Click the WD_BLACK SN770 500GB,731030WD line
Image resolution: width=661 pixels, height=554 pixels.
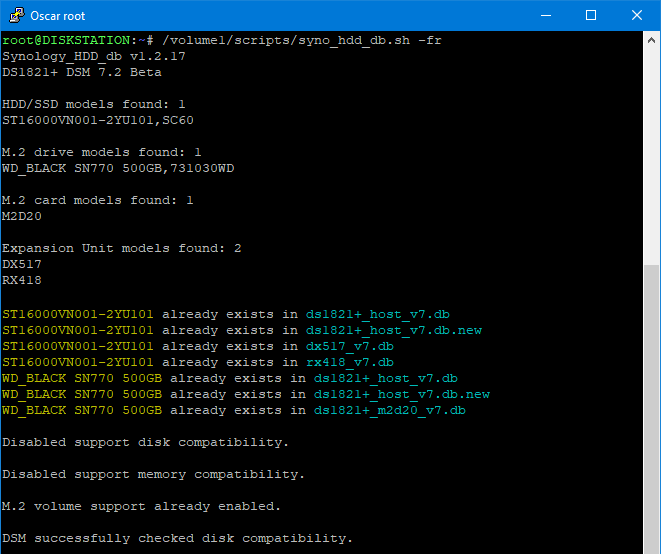(x=118, y=168)
